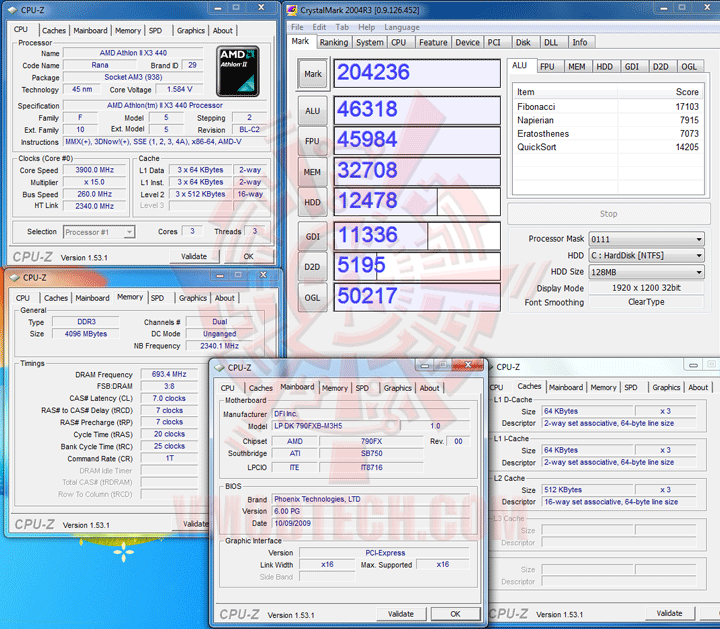Click the QuickSort score row
720x629 pixels.
[608, 147]
